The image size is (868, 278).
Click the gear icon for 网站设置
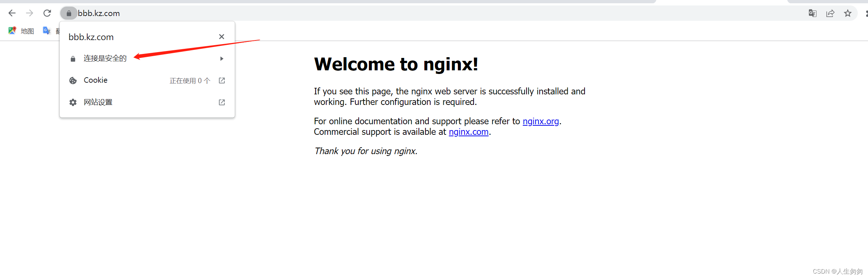pyautogui.click(x=73, y=102)
